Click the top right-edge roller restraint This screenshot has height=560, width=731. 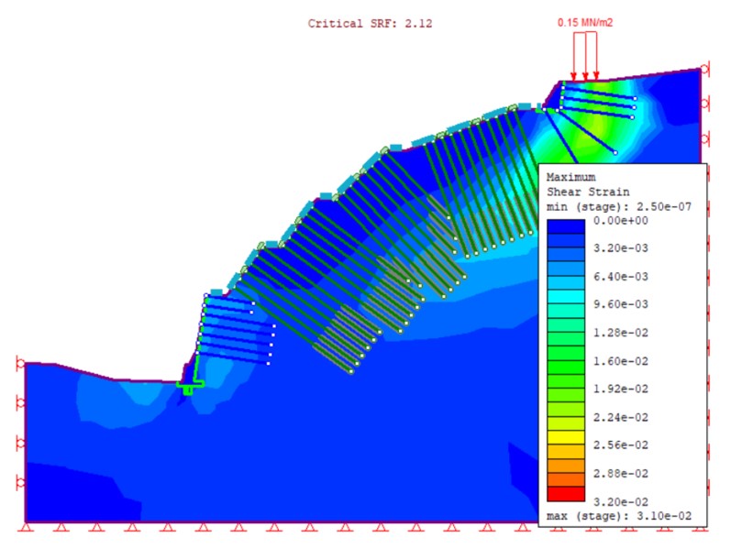pyautogui.click(x=706, y=69)
